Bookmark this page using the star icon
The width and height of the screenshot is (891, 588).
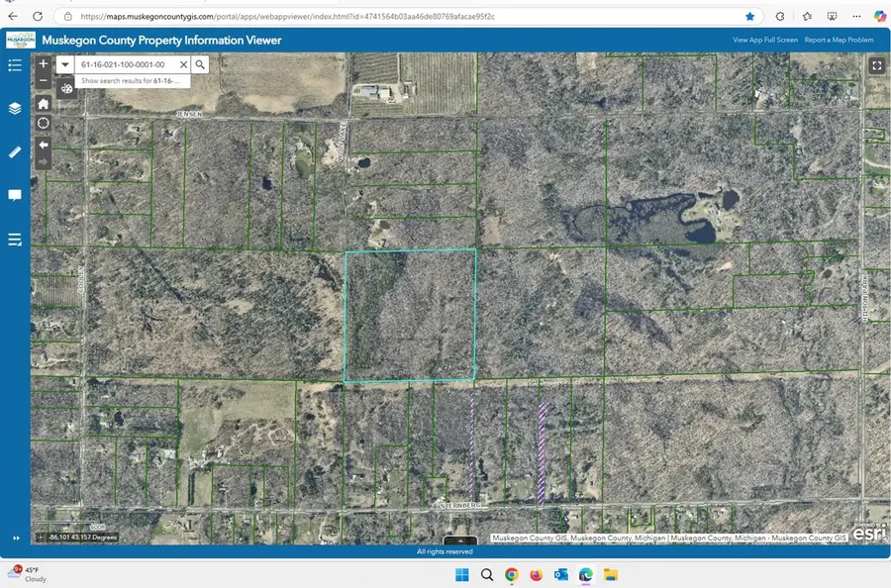[x=749, y=16]
